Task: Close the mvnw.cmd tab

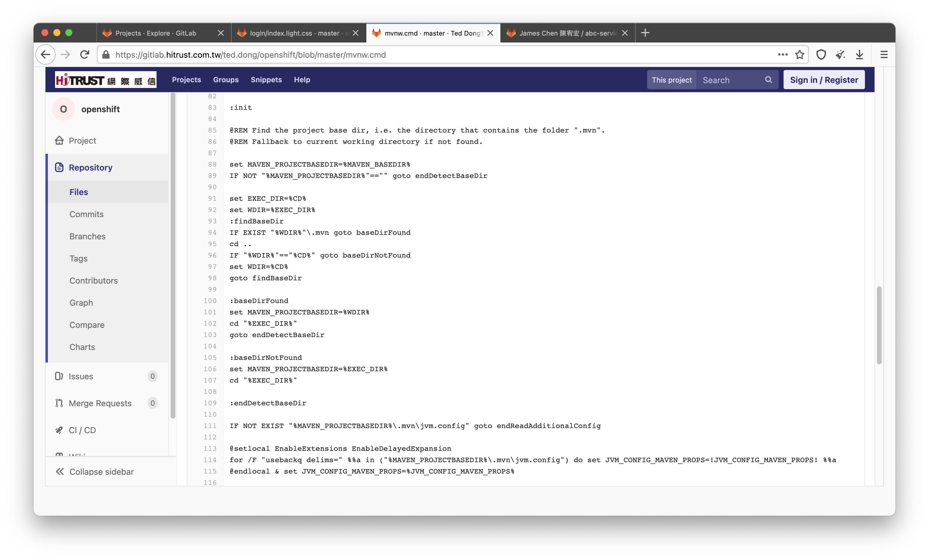Action: point(490,33)
